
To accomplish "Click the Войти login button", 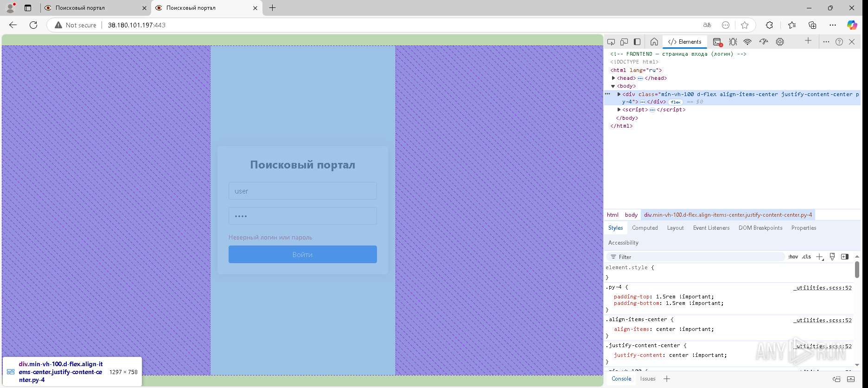I will coord(303,254).
